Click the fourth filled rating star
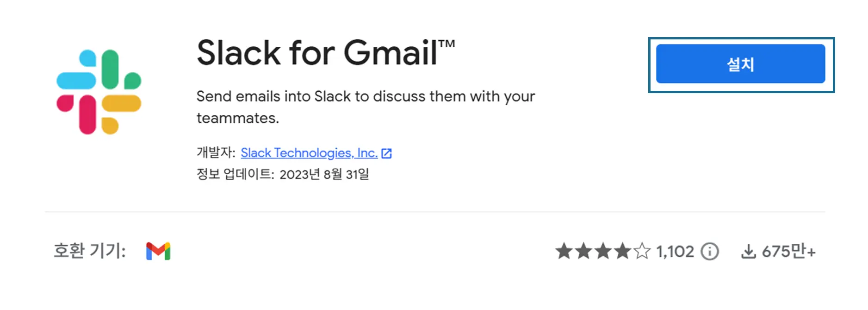This screenshot has height=310, width=868. click(622, 251)
